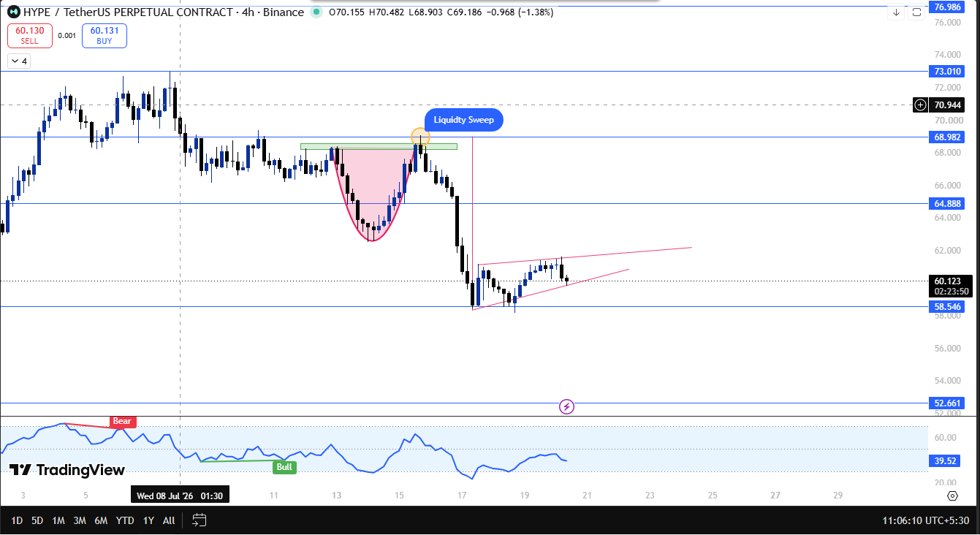
Task: Select the 1Y time range
Action: [x=148, y=520]
